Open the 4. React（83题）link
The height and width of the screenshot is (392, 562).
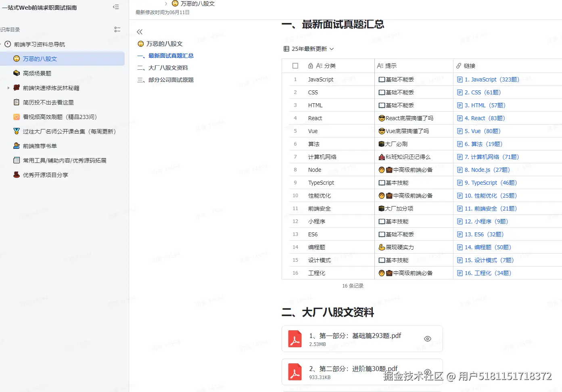point(484,118)
